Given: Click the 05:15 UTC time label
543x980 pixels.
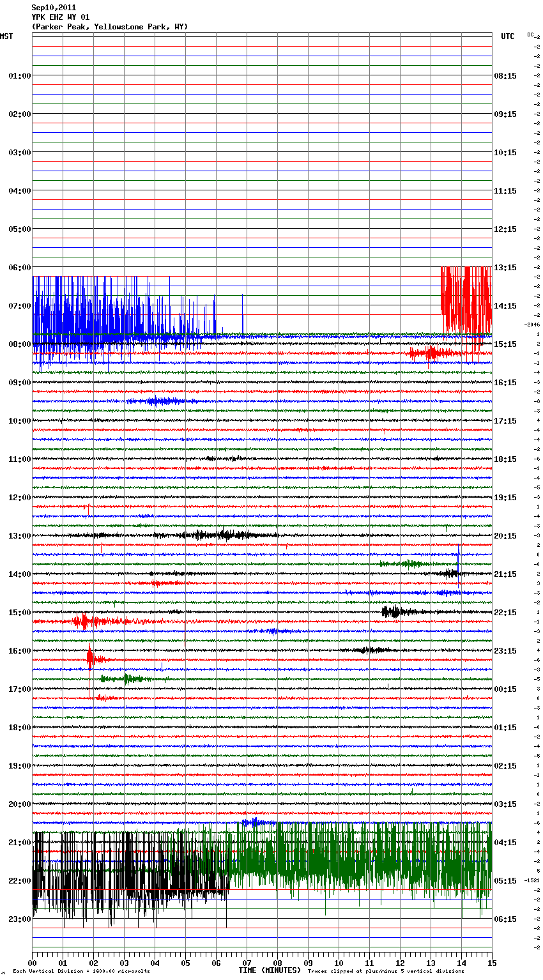Looking at the screenshot, I should [x=505, y=881].
